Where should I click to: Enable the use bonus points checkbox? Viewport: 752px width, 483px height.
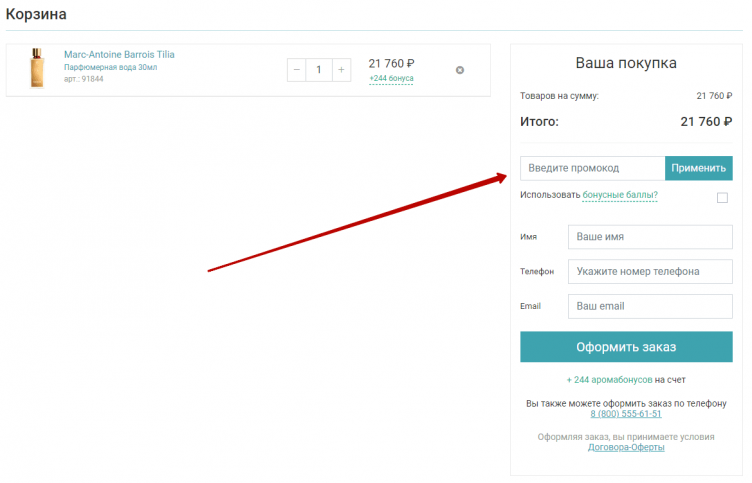tap(722, 197)
